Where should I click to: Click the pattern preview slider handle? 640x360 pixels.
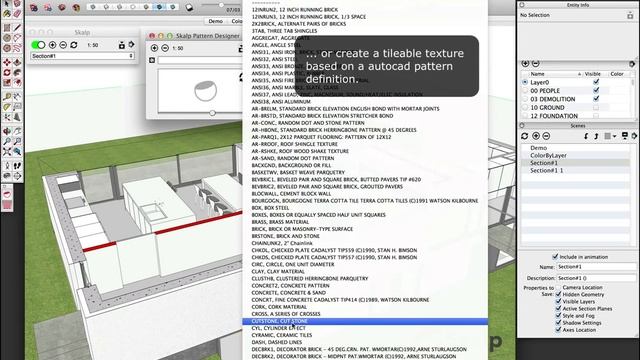coord(212,113)
